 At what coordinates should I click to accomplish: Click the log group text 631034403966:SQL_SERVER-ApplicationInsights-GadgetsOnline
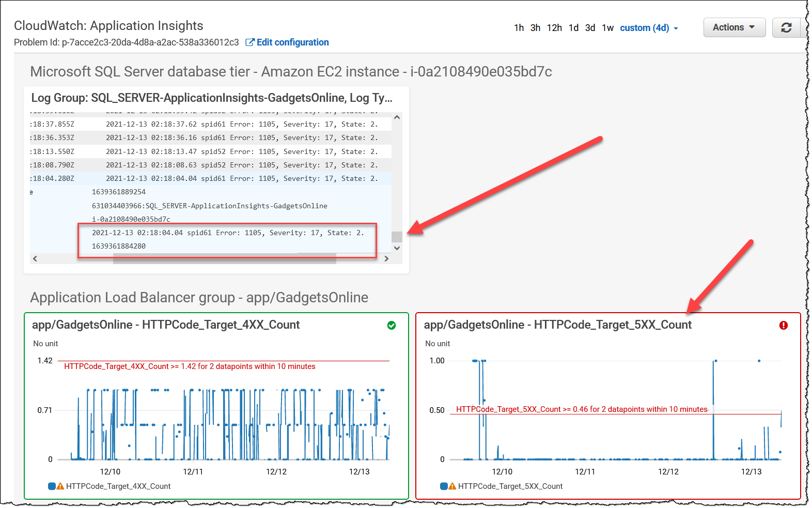click(210, 206)
